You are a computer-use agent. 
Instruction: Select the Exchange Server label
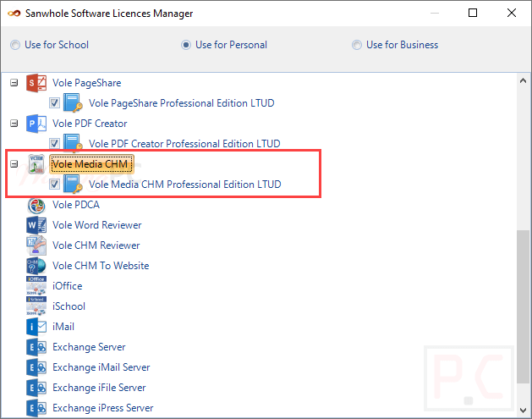tap(89, 347)
